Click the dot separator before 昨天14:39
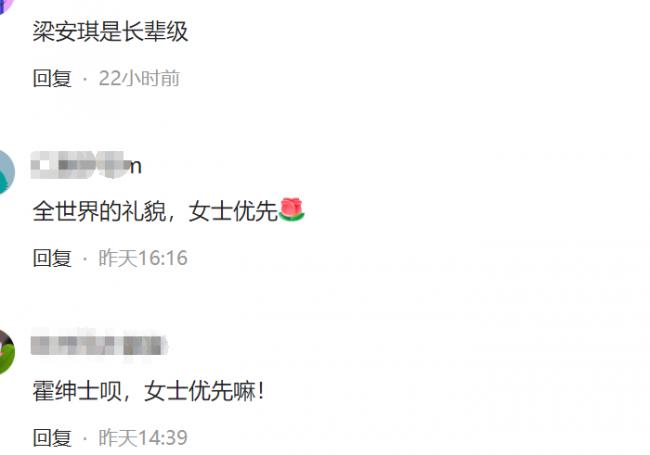Screen dimensions: 650x455 (x=85, y=438)
